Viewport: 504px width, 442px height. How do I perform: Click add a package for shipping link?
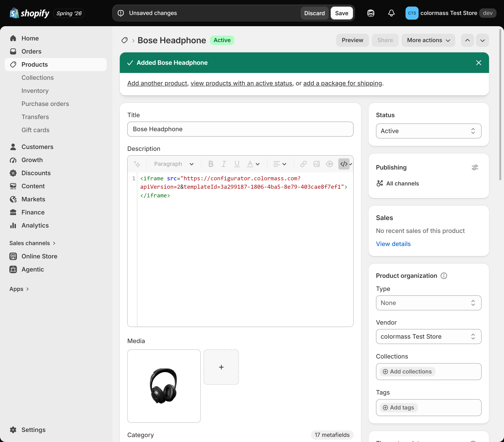coord(343,83)
